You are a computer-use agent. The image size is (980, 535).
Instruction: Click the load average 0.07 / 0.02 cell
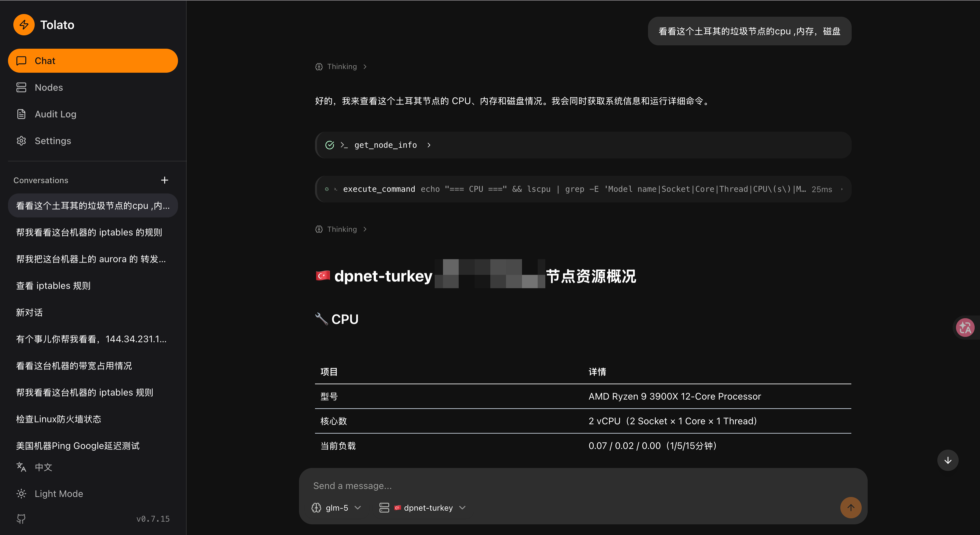[653, 446]
